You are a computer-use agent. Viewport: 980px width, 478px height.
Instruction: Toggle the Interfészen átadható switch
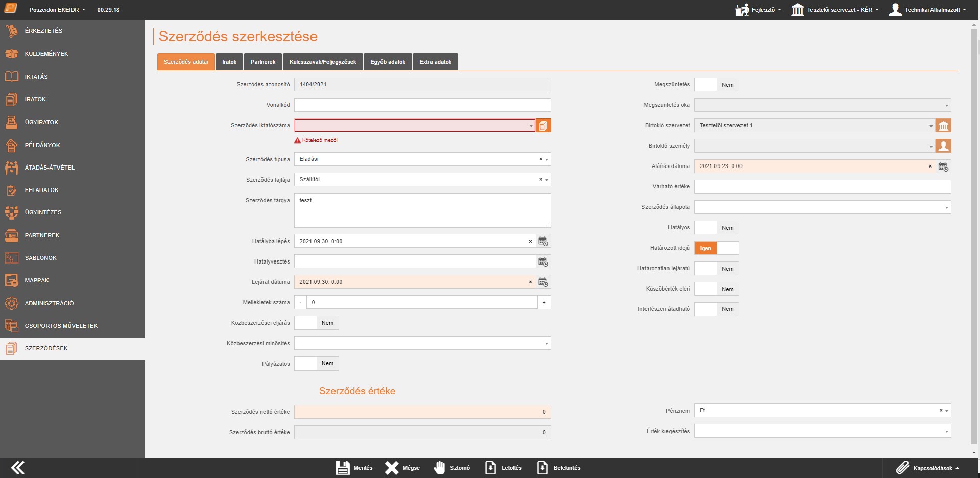click(x=716, y=309)
